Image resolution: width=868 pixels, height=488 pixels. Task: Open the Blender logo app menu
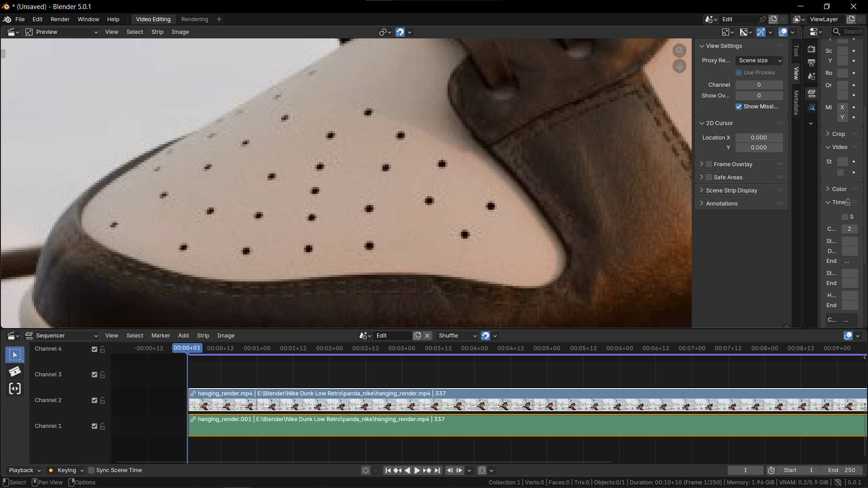click(x=7, y=19)
